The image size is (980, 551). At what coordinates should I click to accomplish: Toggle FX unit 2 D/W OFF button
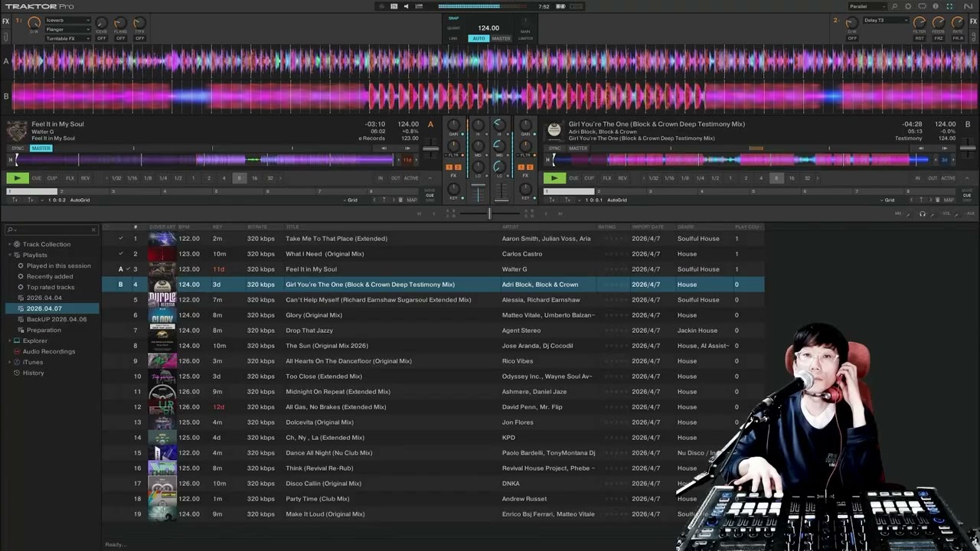coord(852,38)
